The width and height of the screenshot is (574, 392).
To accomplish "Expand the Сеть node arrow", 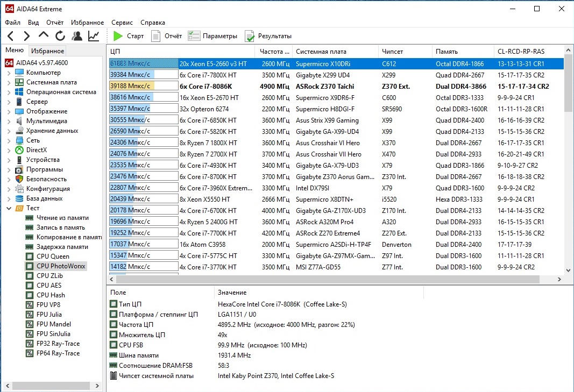I will (x=9, y=140).
